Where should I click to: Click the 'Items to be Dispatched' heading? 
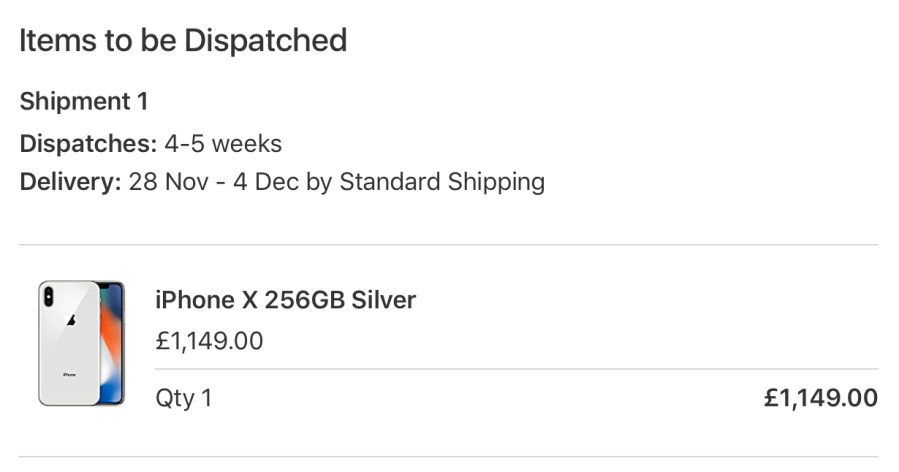tap(183, 41)
